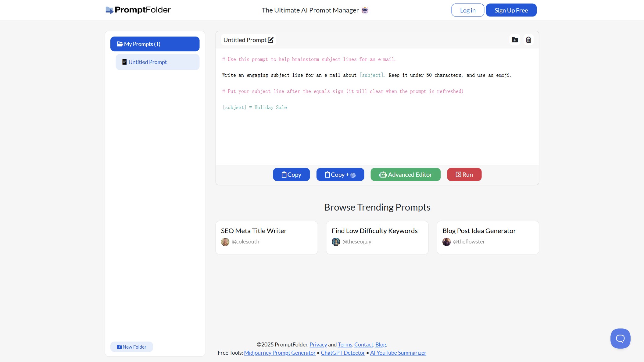Screen dimensions: 644x362
Task: Open @theseoguy avatar image
Action: click(x=336, y=242)
